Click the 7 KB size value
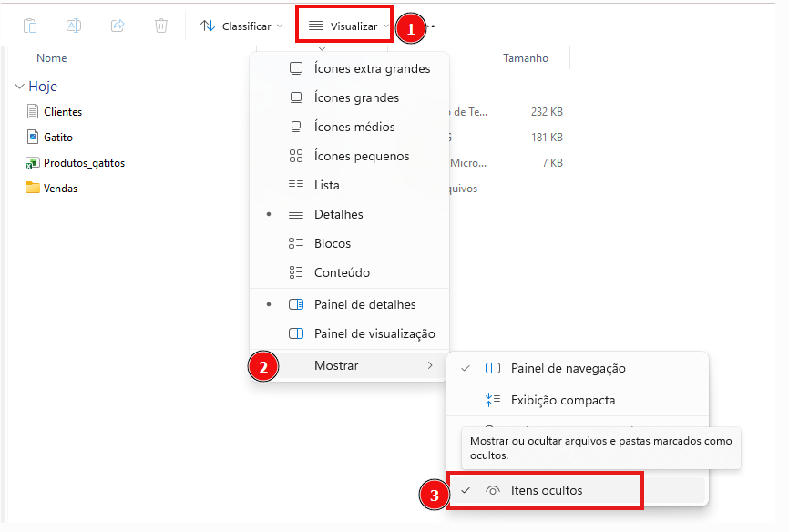 tap(552, 163)
